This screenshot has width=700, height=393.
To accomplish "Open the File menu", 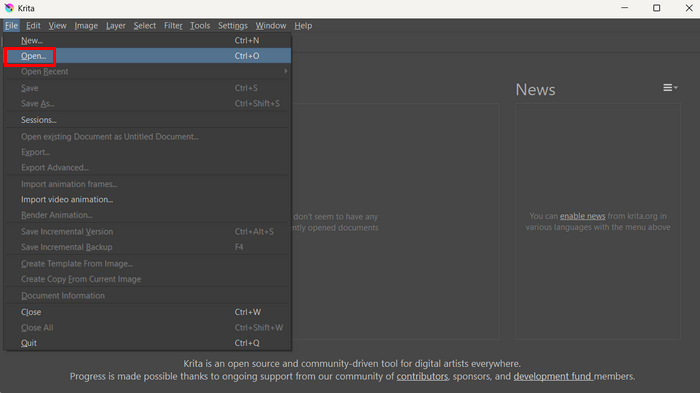I will pos(11,25).
